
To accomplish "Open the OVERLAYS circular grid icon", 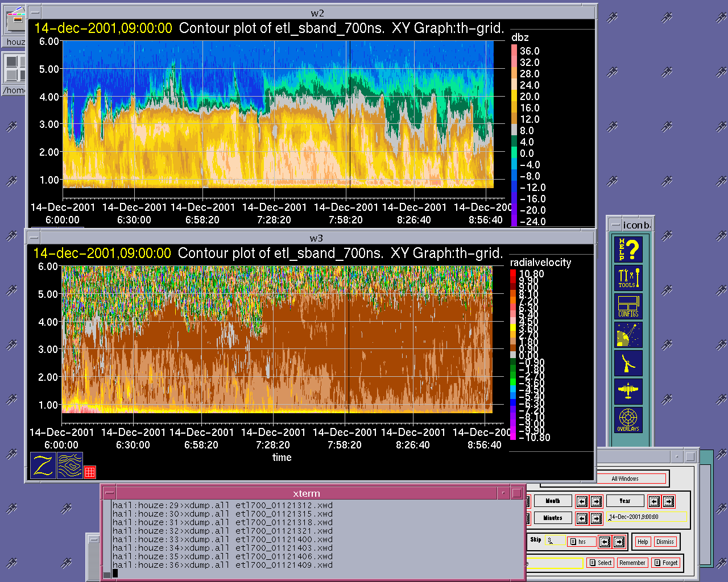I will click(628, 420).
